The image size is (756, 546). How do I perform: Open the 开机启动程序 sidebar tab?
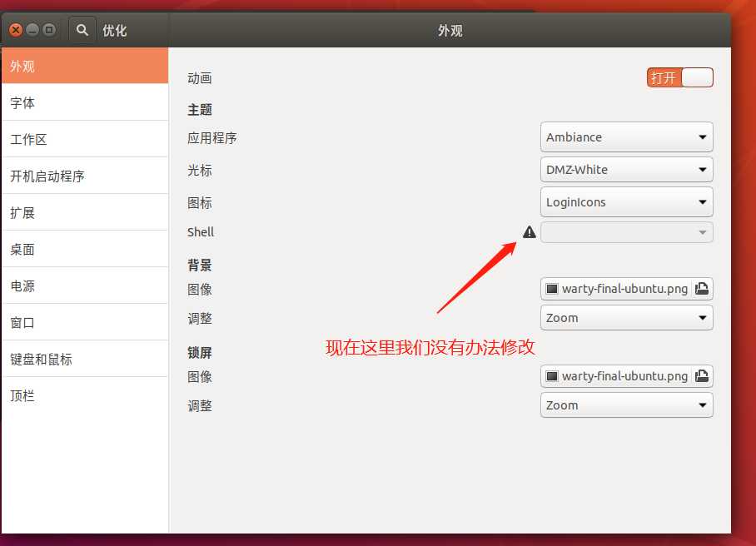(x=85, y=176)
